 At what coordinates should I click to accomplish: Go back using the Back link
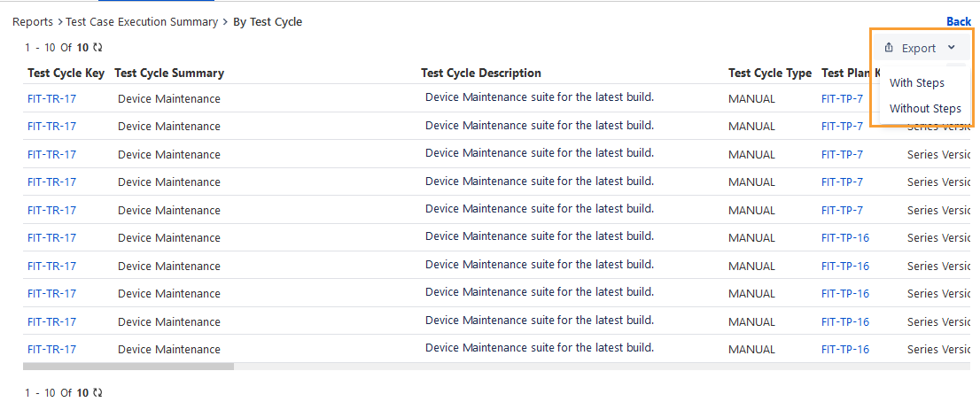[x=958, y=22]
